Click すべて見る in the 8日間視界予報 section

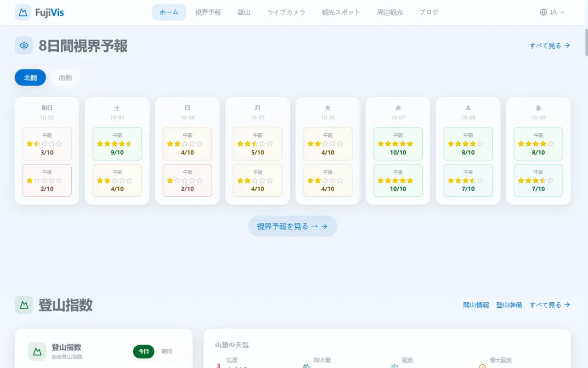click(550, 46)
